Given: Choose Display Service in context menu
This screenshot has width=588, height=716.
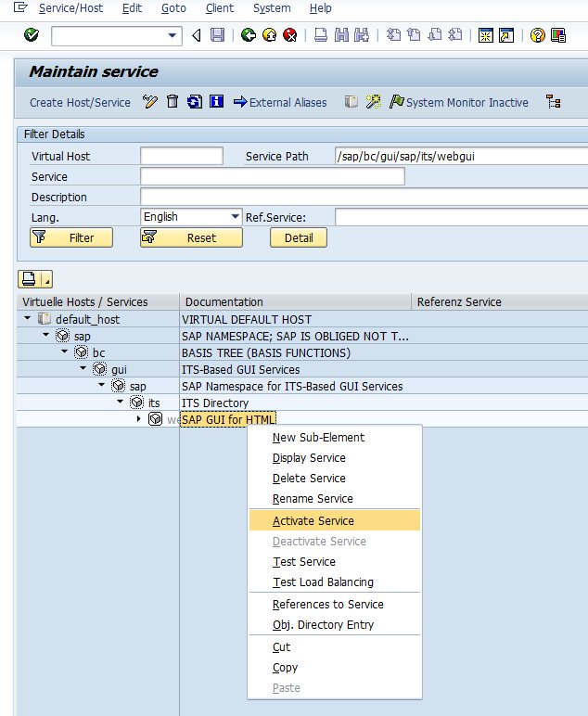Looking at the screenshot, I should coord(335,457).
